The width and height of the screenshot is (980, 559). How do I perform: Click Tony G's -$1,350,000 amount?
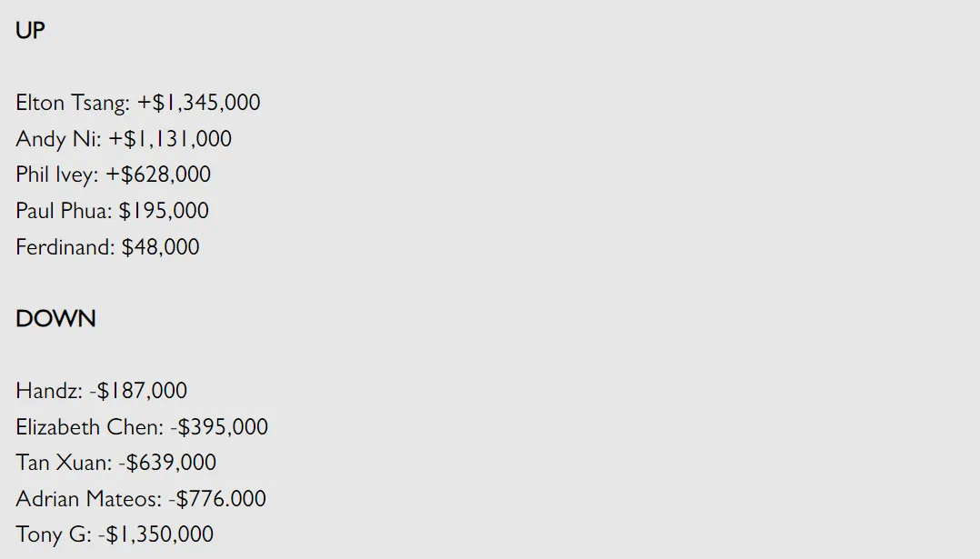(155, 534)
